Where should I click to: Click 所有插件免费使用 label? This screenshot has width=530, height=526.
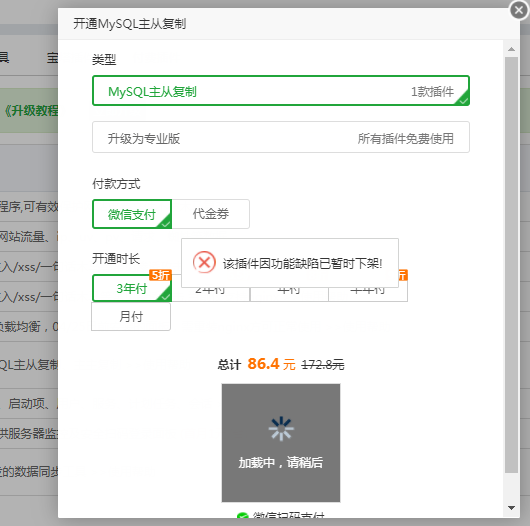[x=406, y=138]
